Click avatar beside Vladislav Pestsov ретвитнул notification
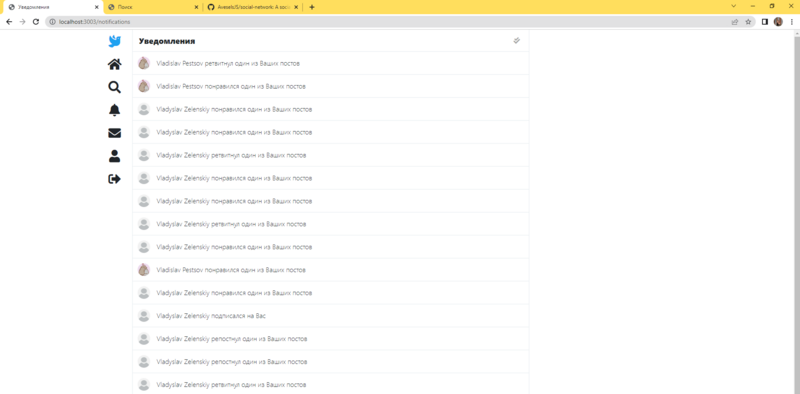800x394 pixels. click(144, 63)
